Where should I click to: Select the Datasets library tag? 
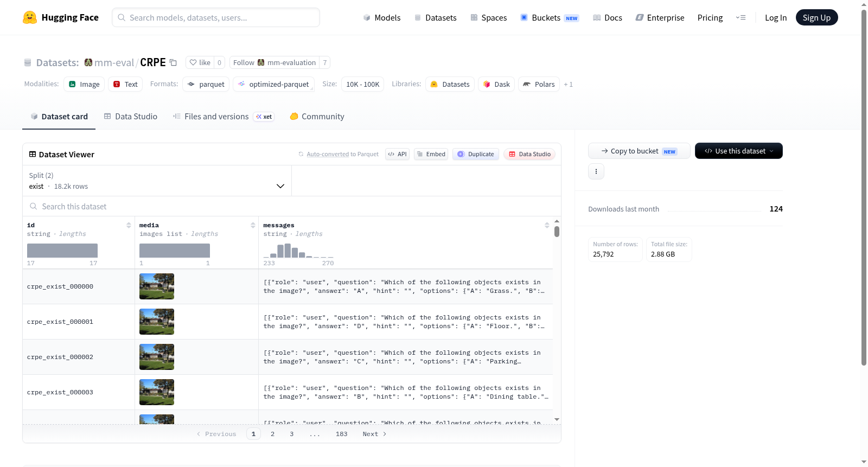pos(450,84)
